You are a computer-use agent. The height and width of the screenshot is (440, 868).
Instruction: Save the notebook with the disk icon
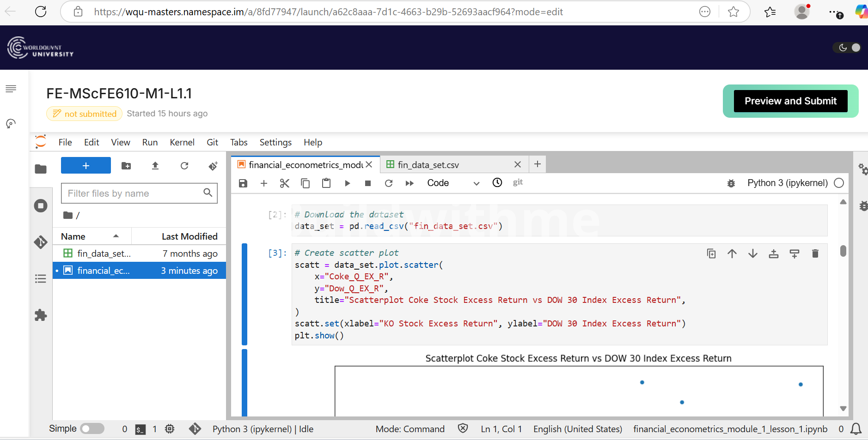pos(243,183)
